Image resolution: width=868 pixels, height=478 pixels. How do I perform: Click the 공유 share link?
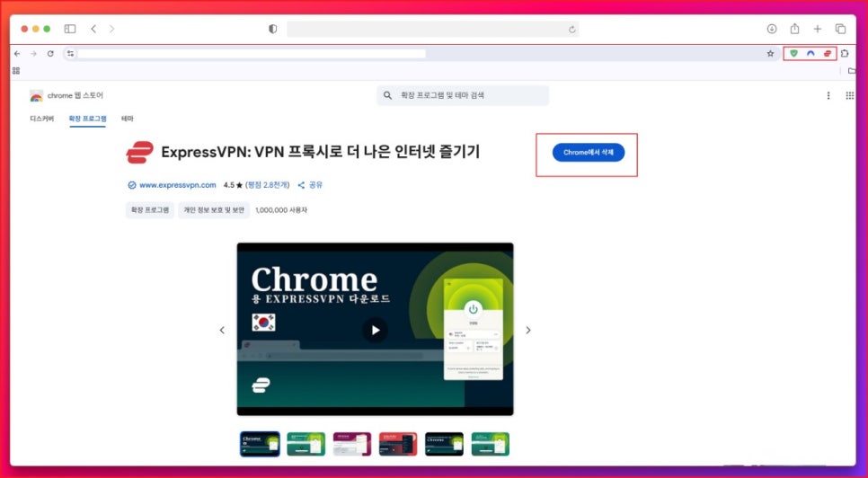pos(310,185)
